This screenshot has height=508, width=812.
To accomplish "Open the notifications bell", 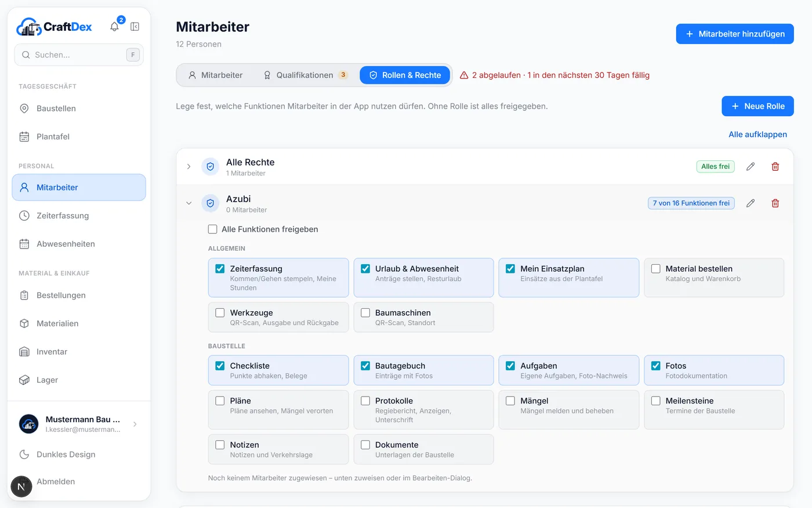I will [x=114, y=27].
